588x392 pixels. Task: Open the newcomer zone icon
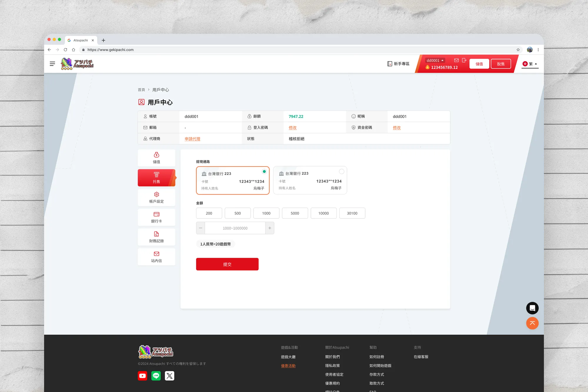click(x=390, y=64)
